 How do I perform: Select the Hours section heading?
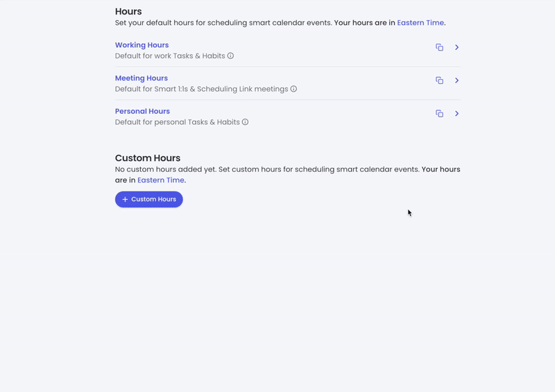[x=128, y=11]
